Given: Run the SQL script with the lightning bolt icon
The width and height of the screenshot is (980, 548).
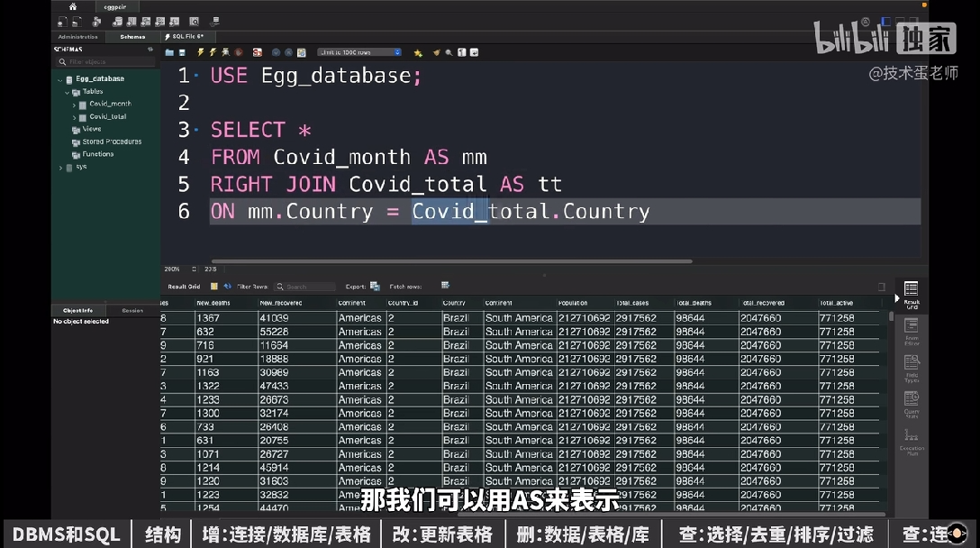Looking at the screenshot, I should pyautogui.click(x=200, y=51).
